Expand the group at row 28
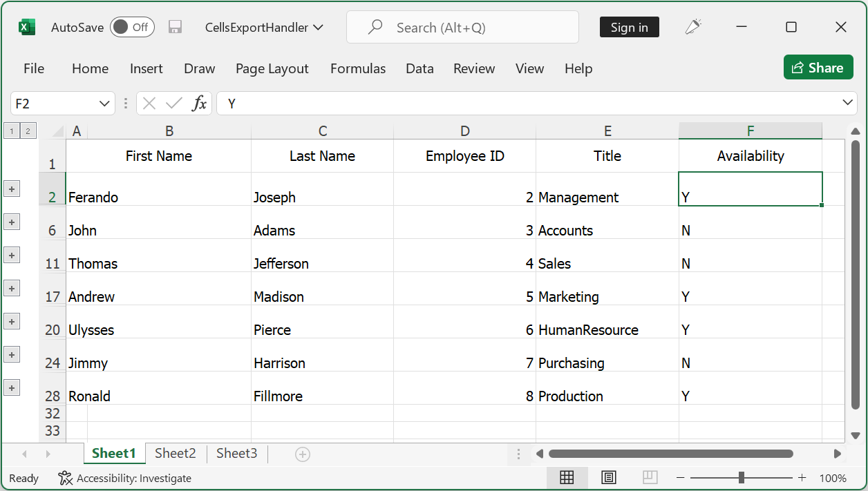The image size is (868, 491). click(12, 387)
